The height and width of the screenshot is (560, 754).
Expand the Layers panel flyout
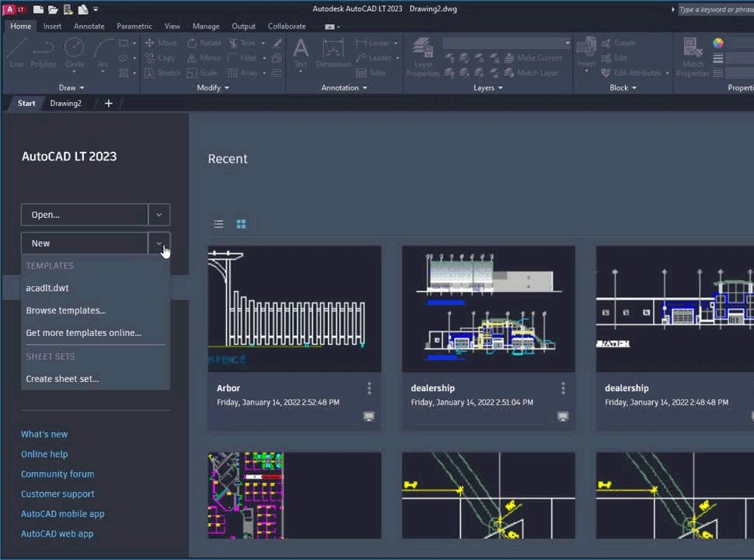(488, 88)
